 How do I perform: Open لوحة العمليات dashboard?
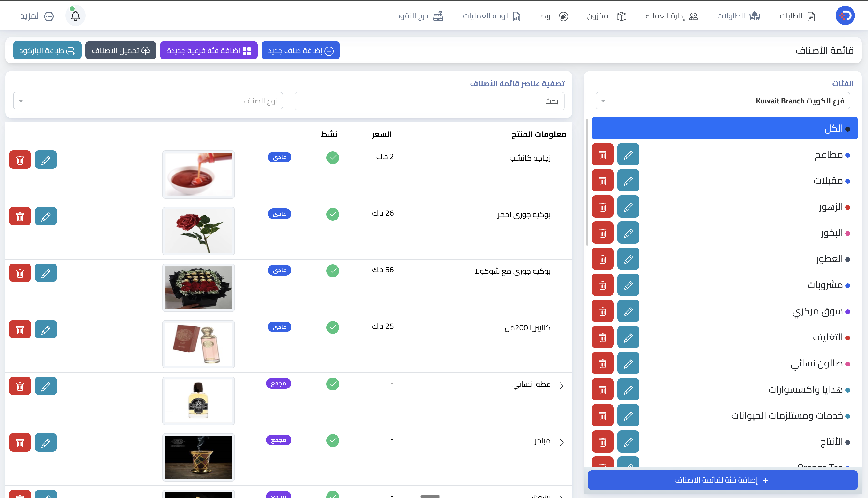(x=492, y=16)
